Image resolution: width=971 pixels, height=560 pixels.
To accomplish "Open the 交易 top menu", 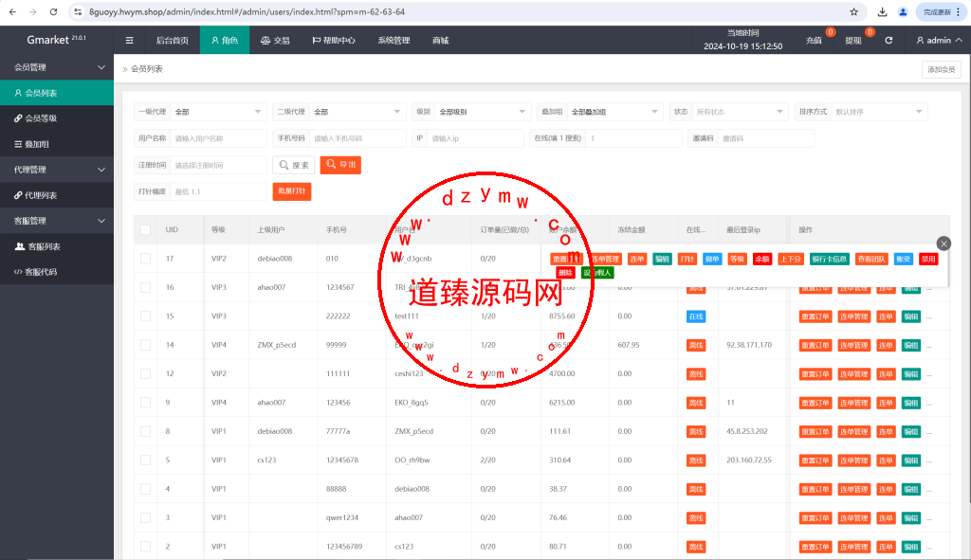I will point(275,40).
